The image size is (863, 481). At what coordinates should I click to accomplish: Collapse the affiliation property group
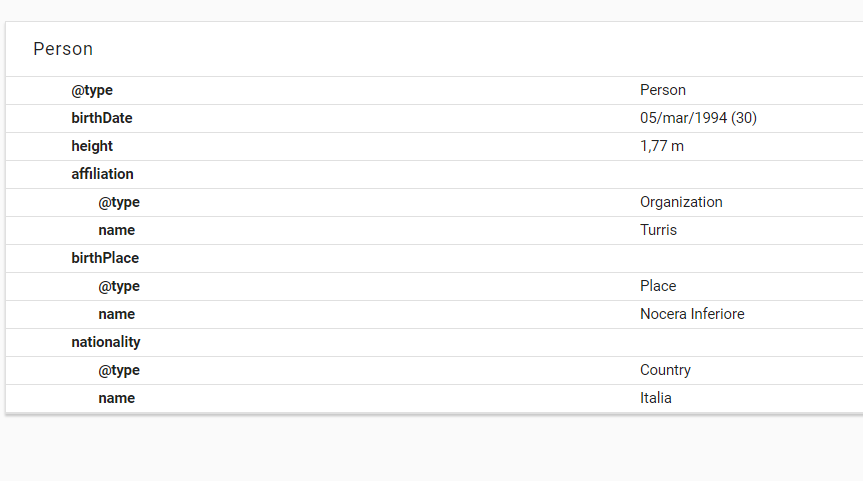coord(102,174)
